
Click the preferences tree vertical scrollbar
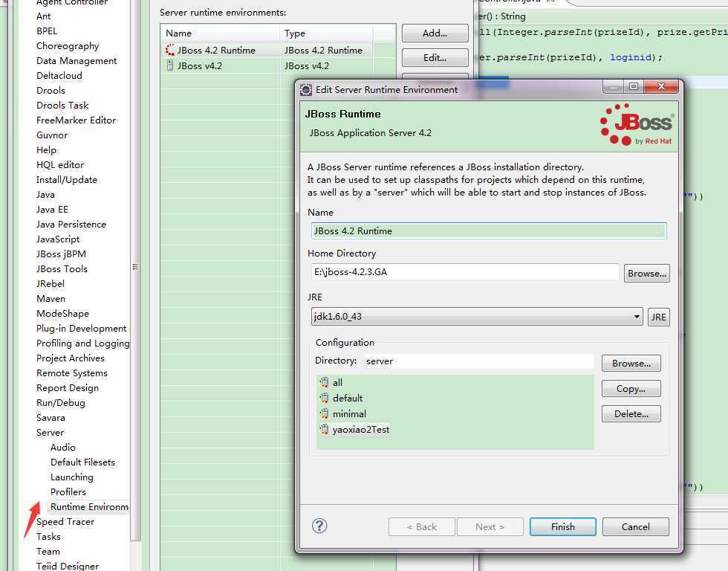(135, 267)
